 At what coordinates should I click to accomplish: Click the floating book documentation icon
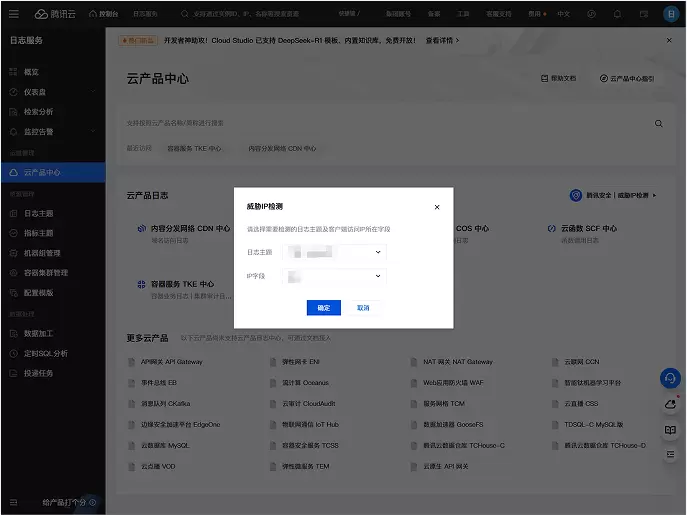point(670,429)
